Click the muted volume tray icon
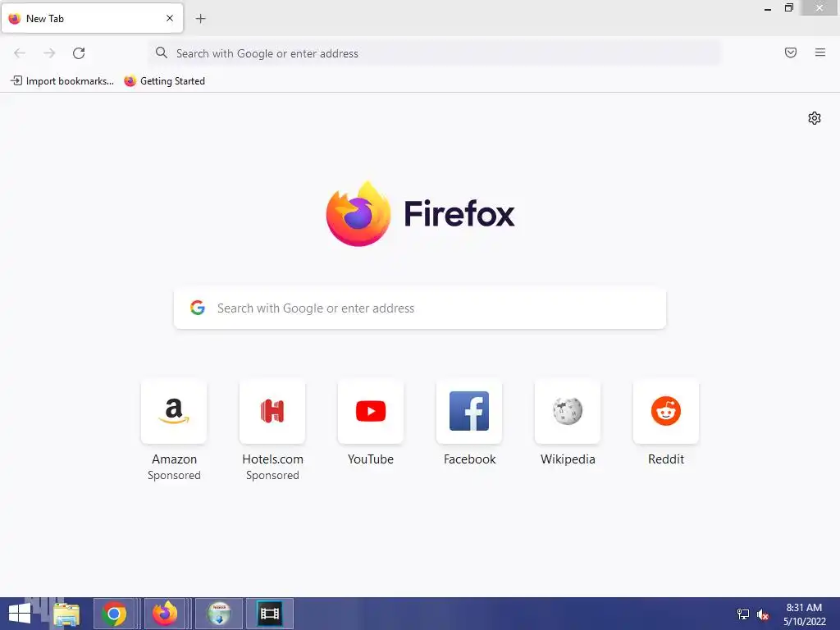 tap(763, 614)
